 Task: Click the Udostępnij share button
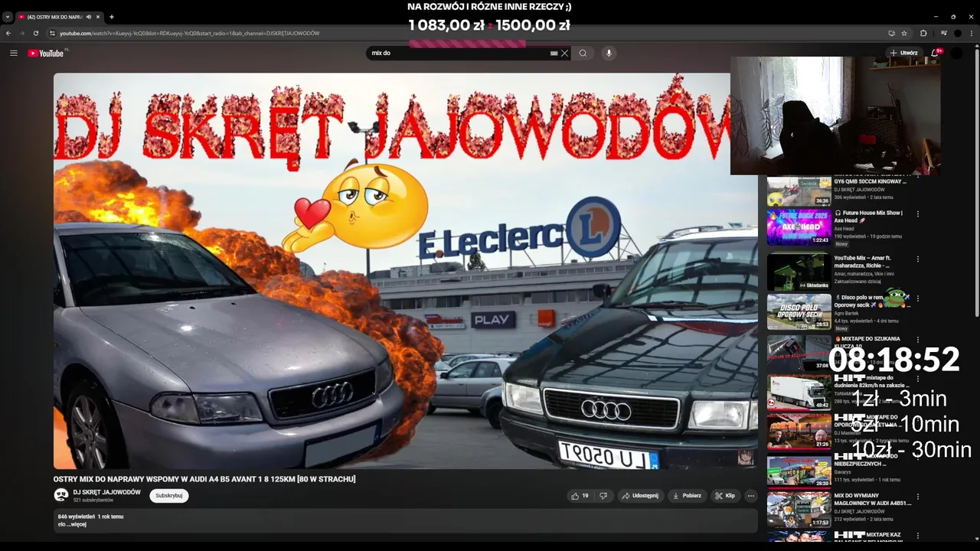point(640,496)
